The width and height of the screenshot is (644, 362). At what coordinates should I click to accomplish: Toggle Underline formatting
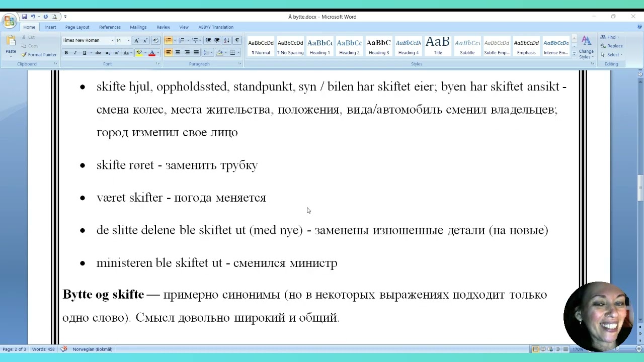click(x=85, y=53)
